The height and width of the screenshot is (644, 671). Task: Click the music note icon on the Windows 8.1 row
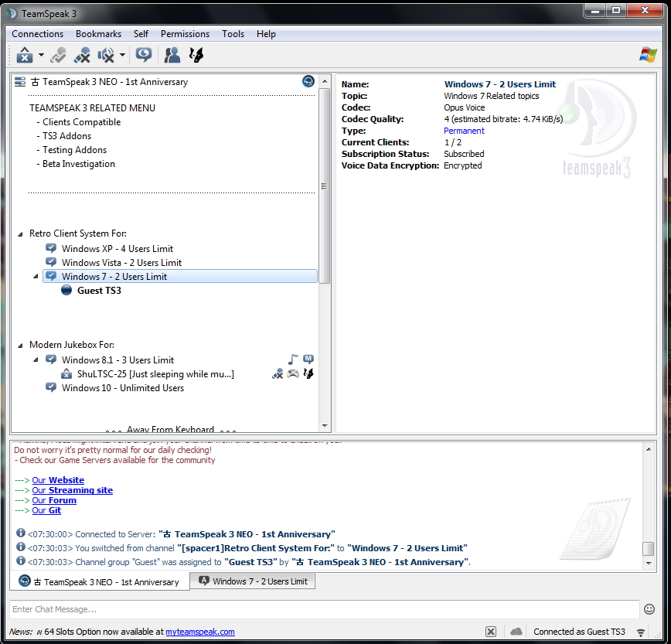293,359
